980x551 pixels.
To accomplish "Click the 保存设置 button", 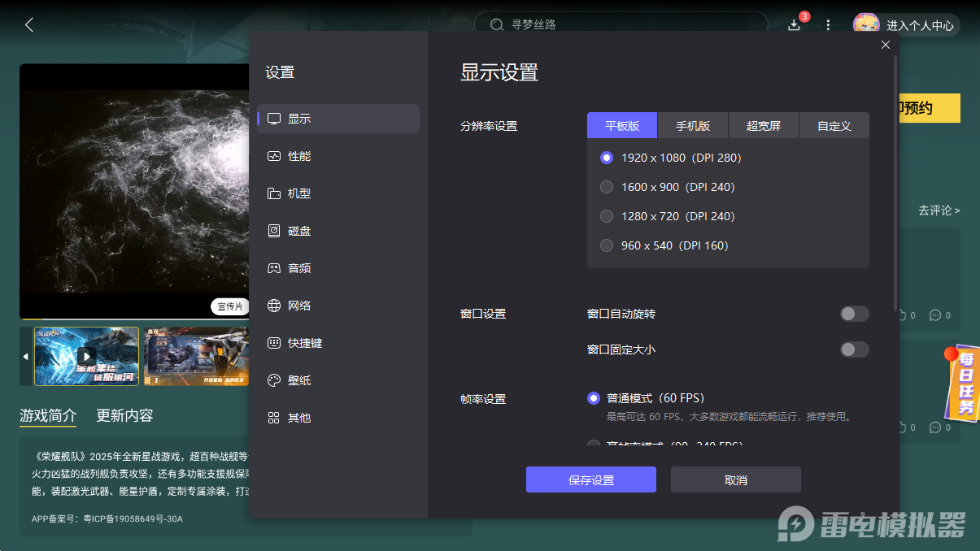I will tap(591, 479).
